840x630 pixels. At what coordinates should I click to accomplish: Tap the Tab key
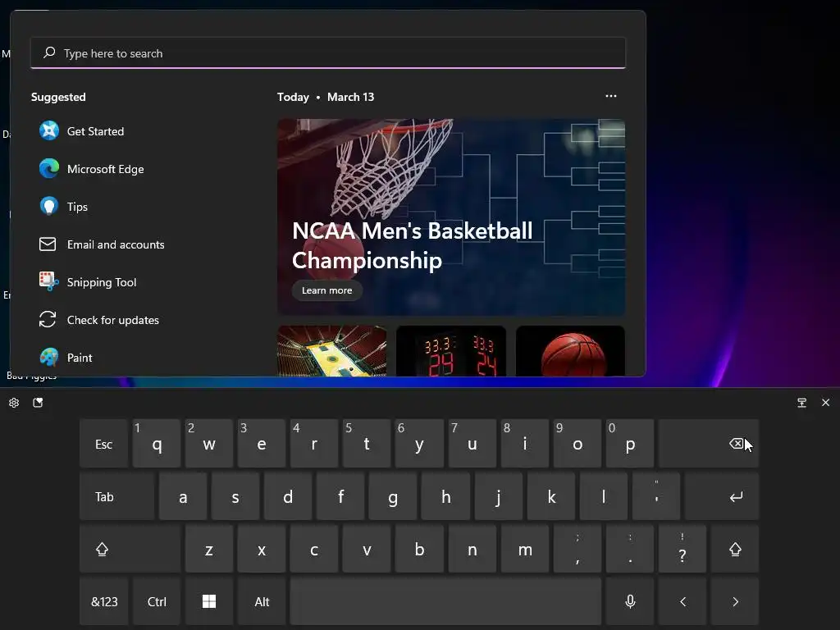point(116,496)
